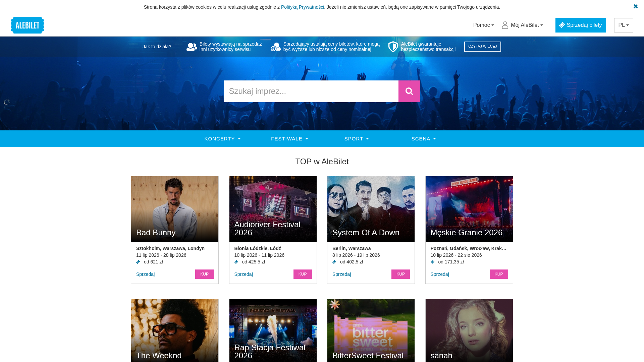
Task: Open the BitterSweet Festival image
Action: 371,330
